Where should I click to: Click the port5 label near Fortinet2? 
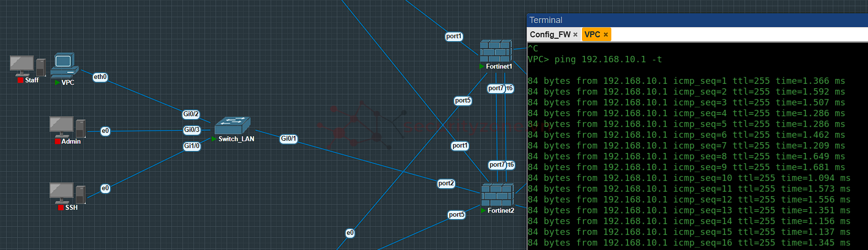point(457,215)
